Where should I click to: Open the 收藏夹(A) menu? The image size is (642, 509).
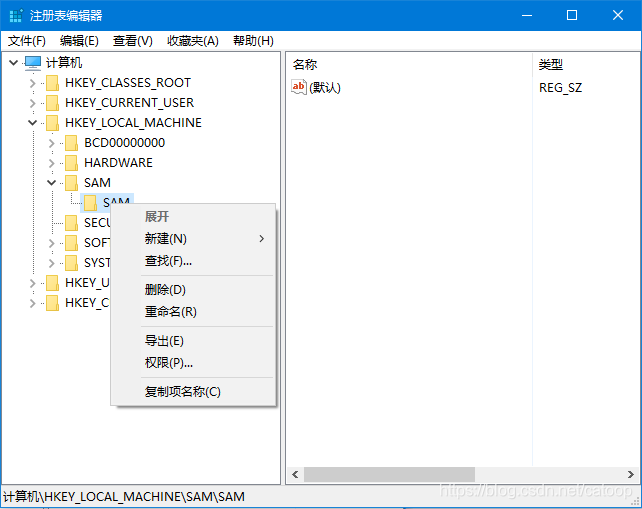pos(192,41)
